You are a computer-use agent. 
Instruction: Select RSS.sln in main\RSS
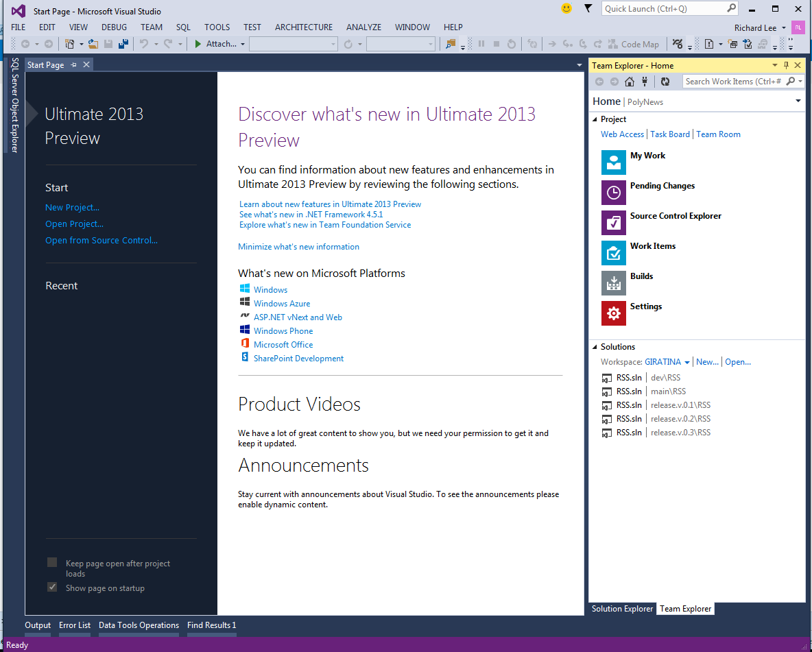pyautogui.click(x=644, y=391)
